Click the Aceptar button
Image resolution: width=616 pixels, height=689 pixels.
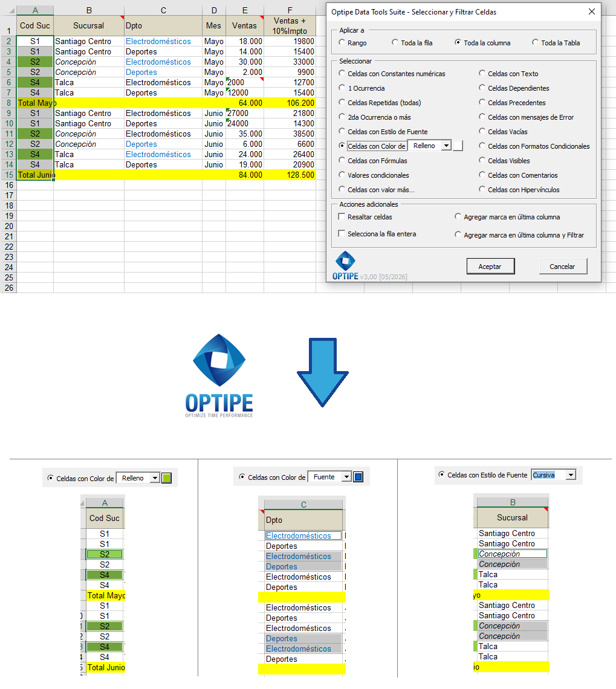490,267
